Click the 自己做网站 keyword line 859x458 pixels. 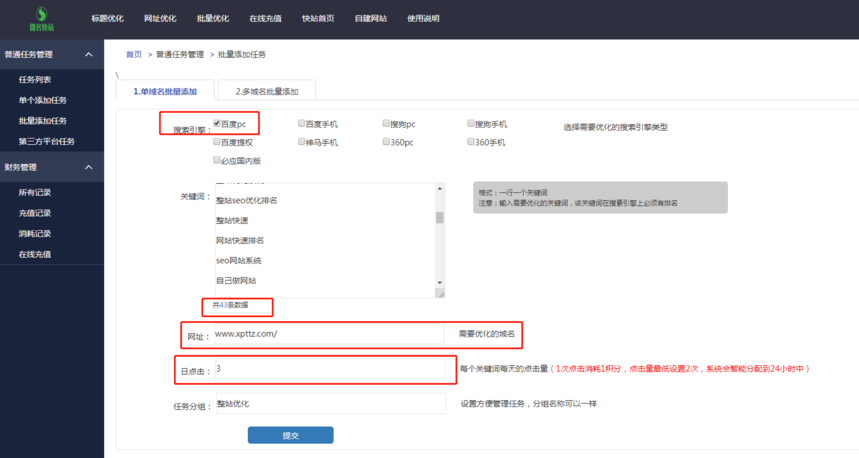(x=236, y=280)
